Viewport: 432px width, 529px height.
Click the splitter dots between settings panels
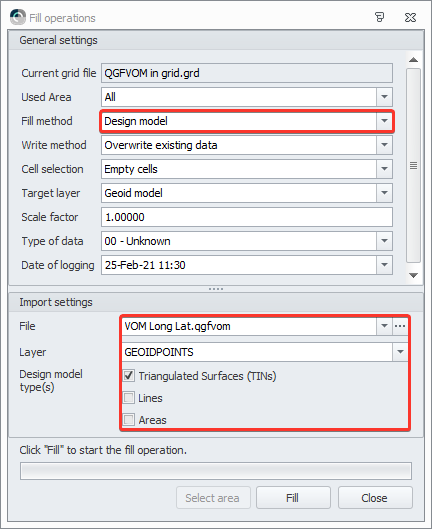coord(216,289)
